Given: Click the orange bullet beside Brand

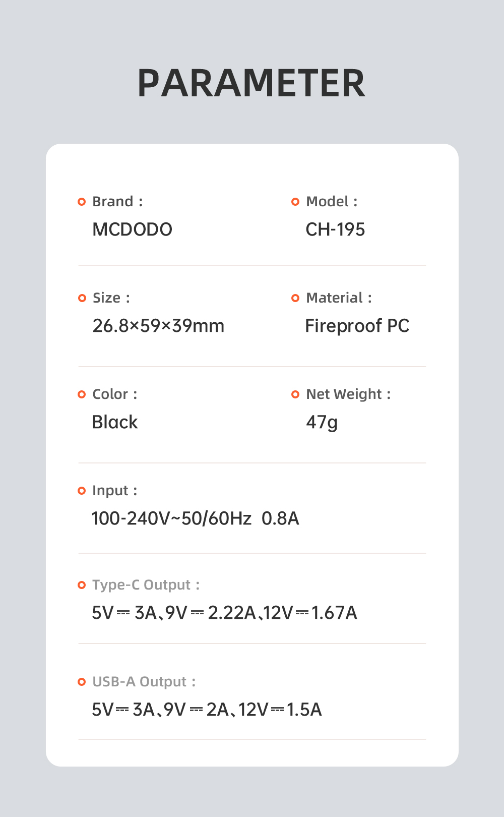Looking at the screenshot, I should (82, 202).
